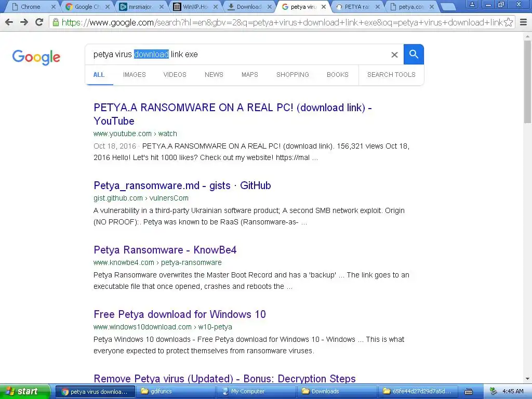The image size is (532, 399).
Task: Select the BOOKS search category
Action: click(338, 75)
